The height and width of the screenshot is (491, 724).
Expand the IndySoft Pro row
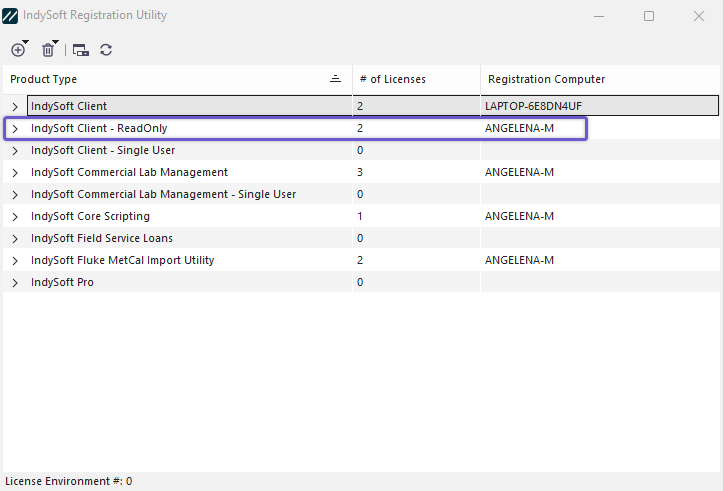[x=15, y=283]
